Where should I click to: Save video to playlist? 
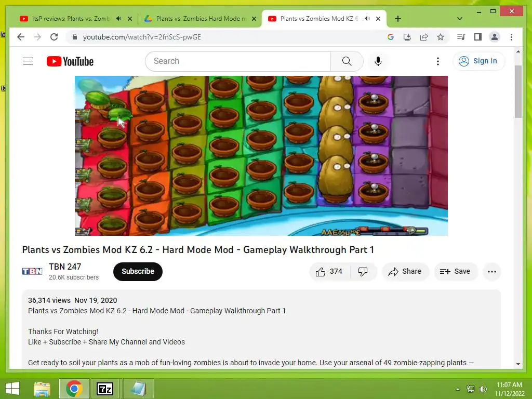click(x=456, y=271)
